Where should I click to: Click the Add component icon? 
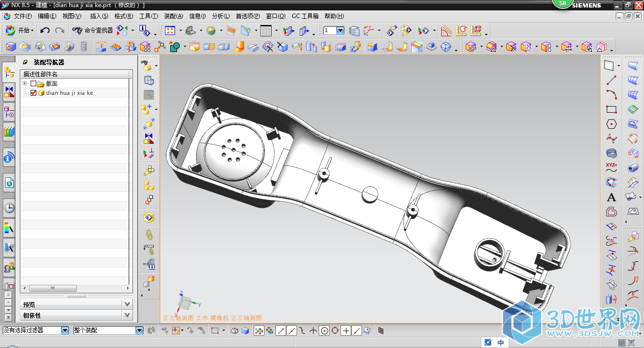(147, 109)
